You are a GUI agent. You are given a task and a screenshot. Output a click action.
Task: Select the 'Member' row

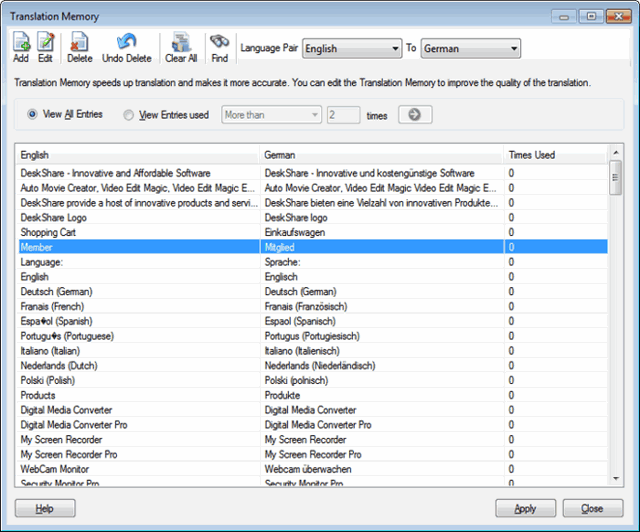tap(313, 247)
